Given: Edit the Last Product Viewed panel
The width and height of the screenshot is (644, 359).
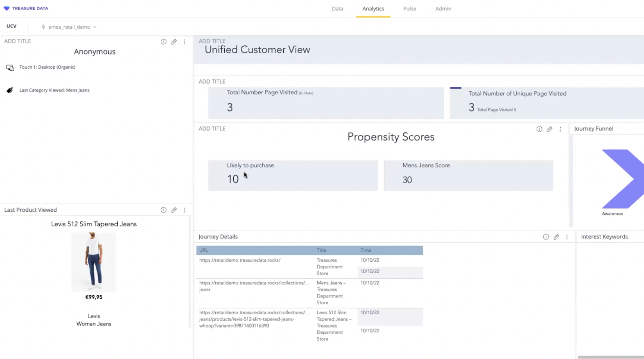Looking at the screenshot, I should 174,210.
